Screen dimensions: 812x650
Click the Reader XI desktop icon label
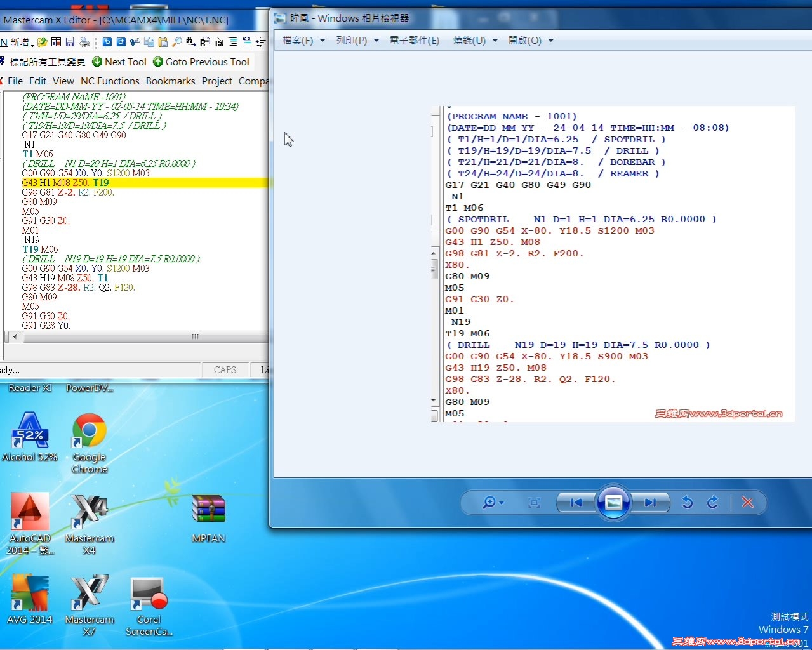(30, 388)
